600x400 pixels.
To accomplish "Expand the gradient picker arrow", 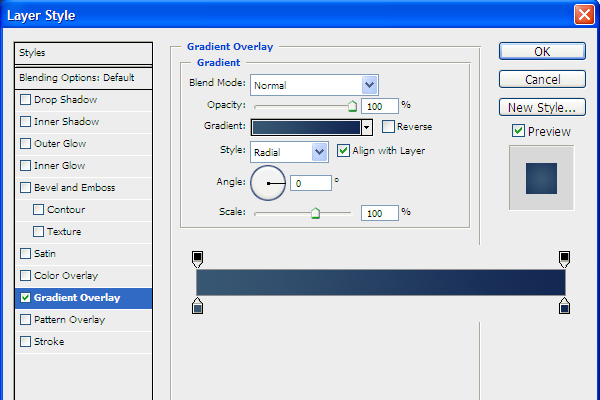I will (x=367, y=127).
